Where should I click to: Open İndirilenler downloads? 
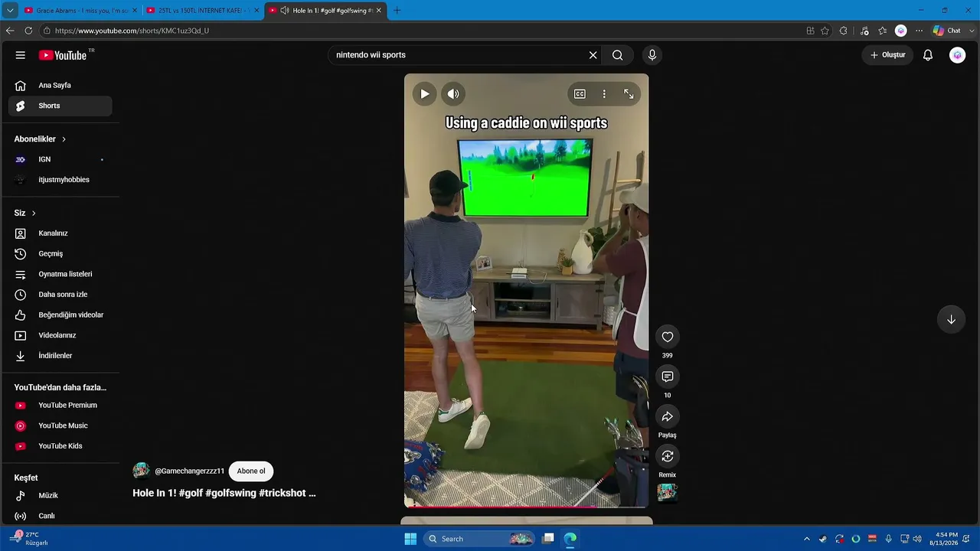(60, 356)
